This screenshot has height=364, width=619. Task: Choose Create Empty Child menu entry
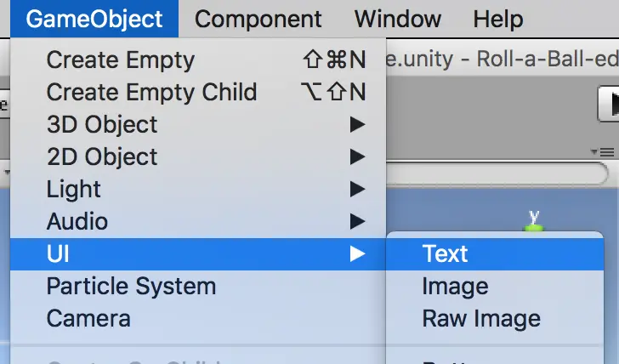[x=198, y=93]
